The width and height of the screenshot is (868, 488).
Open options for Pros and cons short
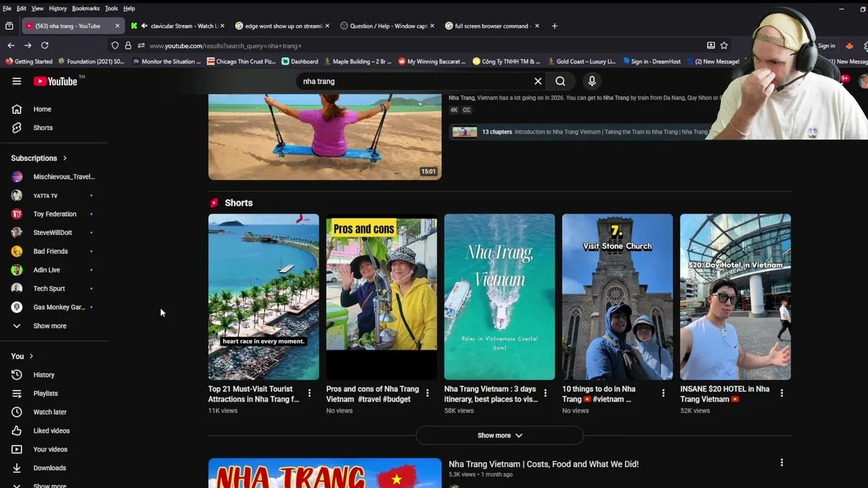point(427,393)
